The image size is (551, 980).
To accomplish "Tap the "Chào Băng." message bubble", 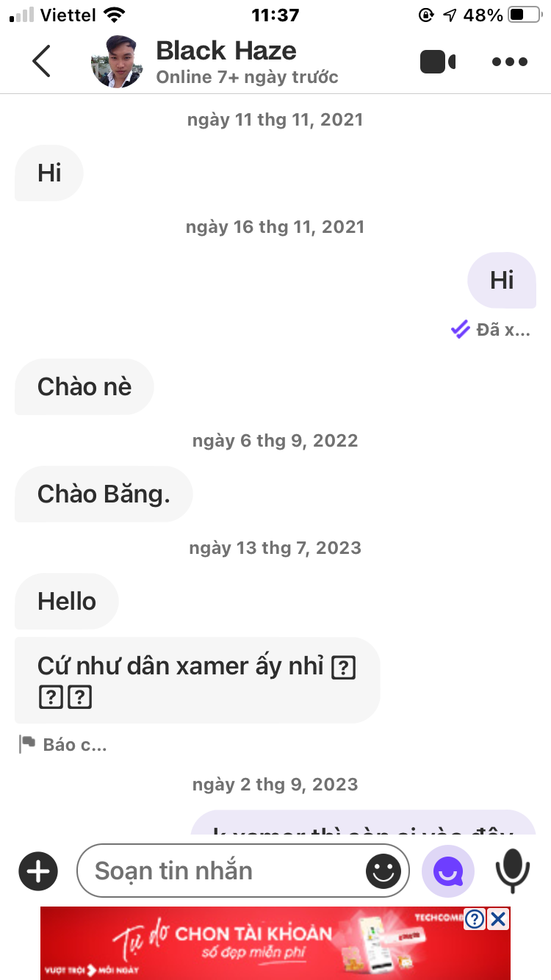I will coord(104,494).
